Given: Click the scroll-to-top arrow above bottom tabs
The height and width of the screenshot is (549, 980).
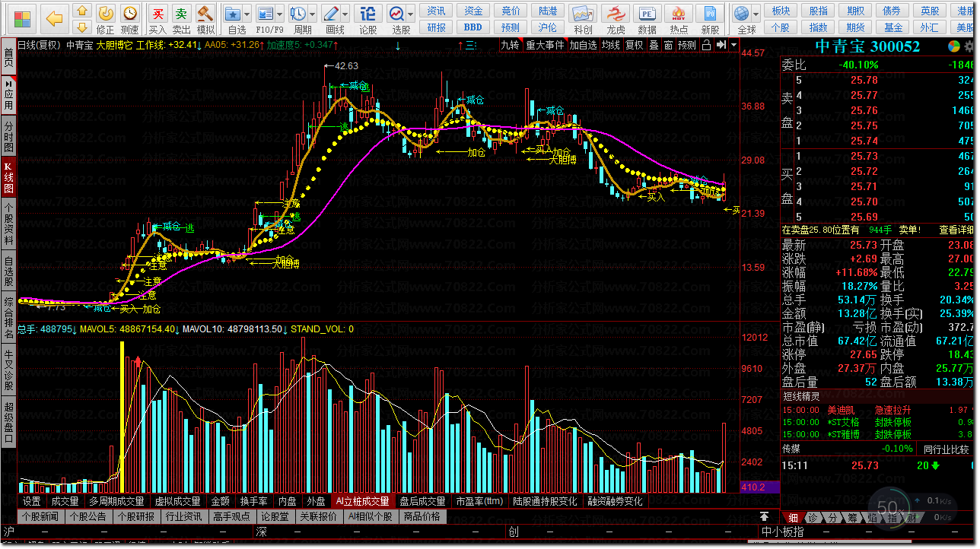Looking at the screenshot, I should [x=764, y=516].
